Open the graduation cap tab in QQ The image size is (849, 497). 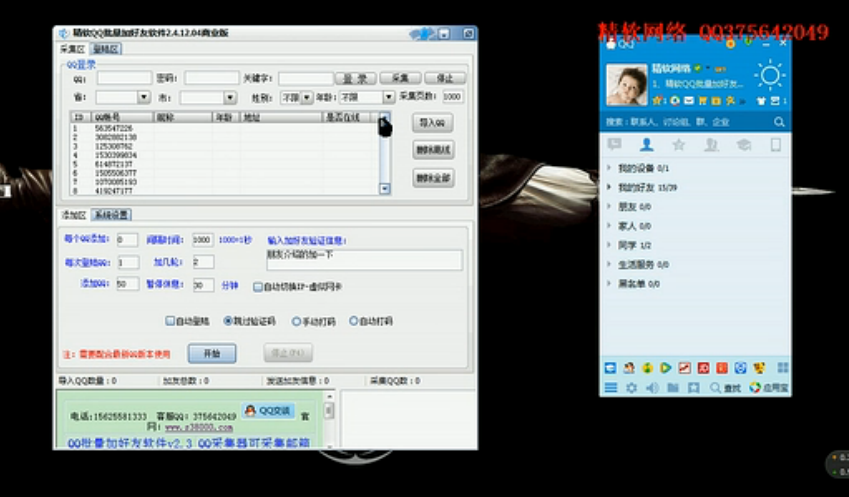coord(743,145)
